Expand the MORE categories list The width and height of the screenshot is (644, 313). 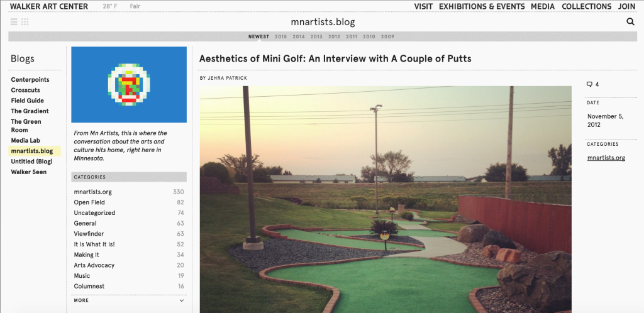(x=129, y=300)
